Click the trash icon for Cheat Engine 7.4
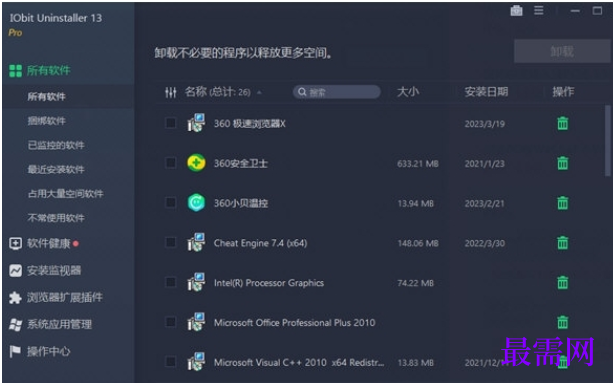The width and height of the screenshot is (613, 383). [x=563, y=243]
